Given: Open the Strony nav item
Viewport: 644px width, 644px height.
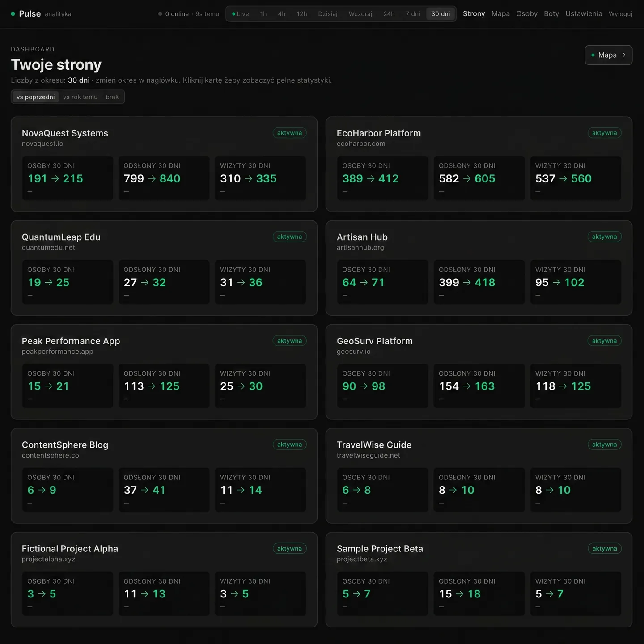Looking at the screenshot, I should (474, 14).
